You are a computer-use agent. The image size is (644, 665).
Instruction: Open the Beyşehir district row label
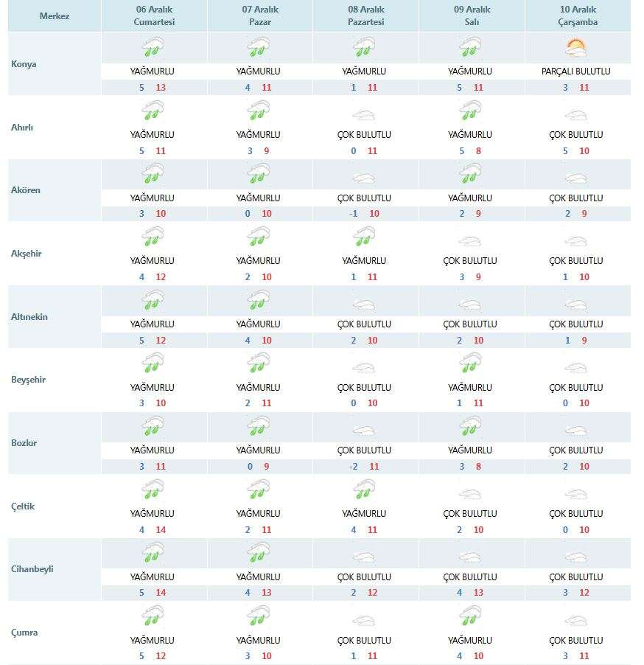[29, 380]
